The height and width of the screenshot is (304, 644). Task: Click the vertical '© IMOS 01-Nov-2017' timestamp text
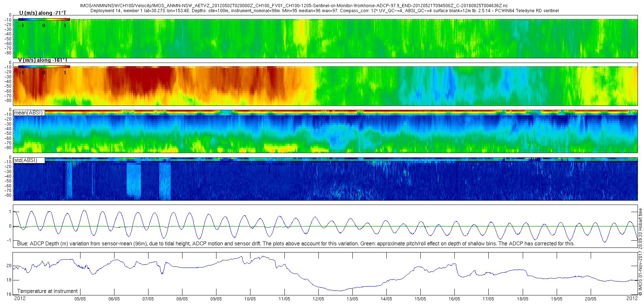coord(640,252)
